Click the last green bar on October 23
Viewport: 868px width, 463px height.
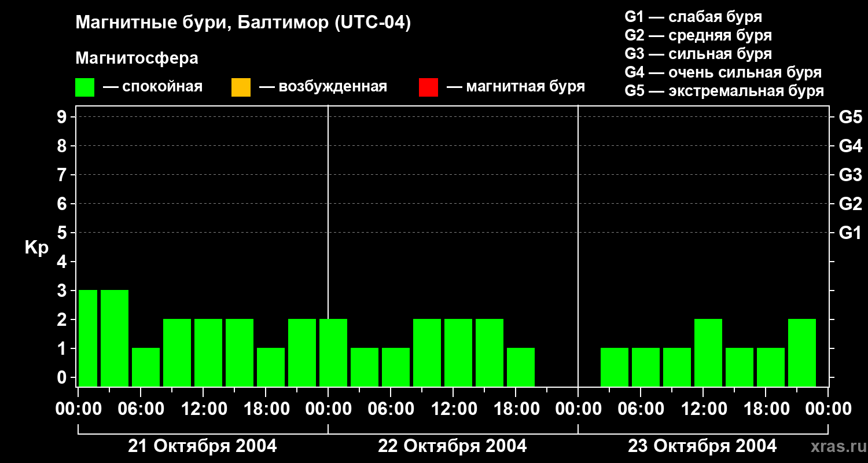pos(802,352)
